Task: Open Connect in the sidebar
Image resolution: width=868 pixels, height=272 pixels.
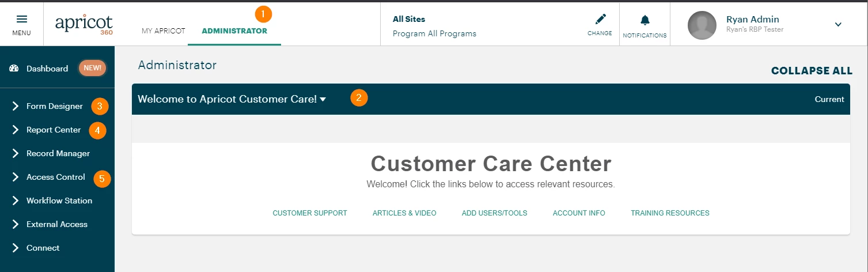Action: 43,248
